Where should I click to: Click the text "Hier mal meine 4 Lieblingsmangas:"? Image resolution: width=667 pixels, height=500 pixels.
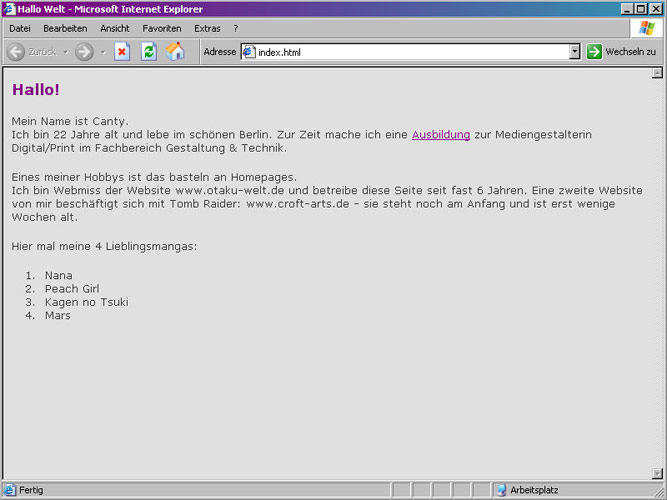pos(104,246)
